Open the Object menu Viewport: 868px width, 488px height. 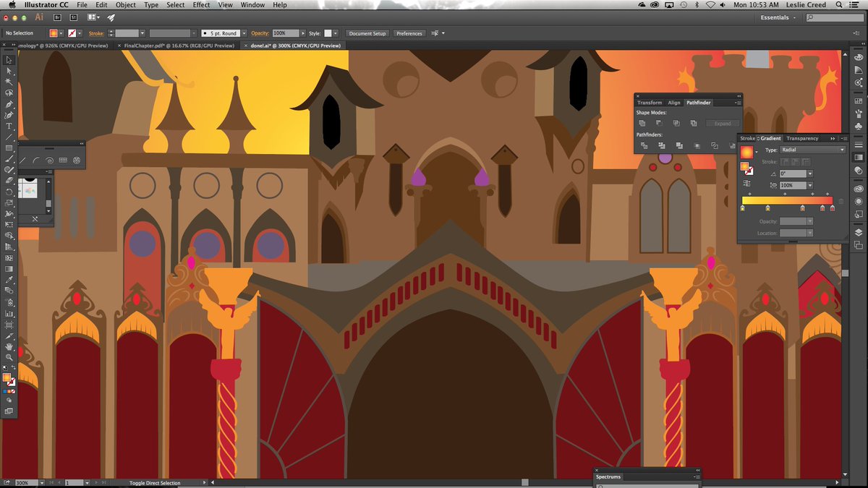pyautogui.click(x=126, y=4)
